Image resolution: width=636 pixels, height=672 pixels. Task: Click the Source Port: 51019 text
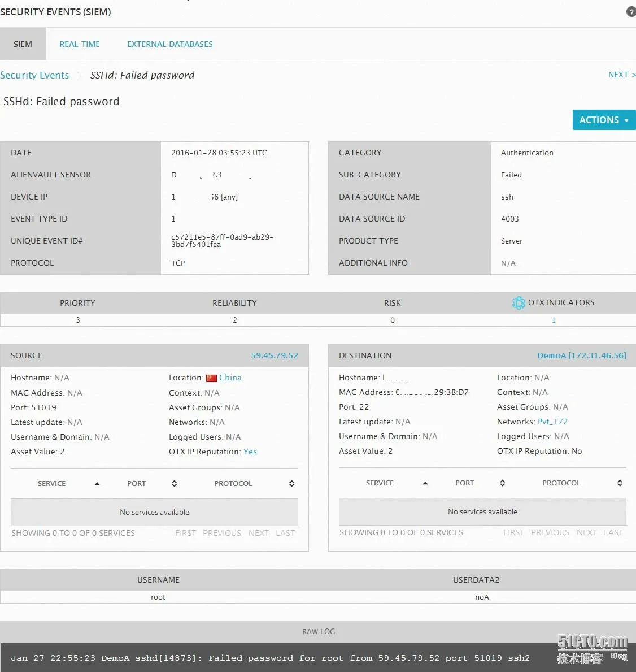pyautogui.click(x=33, y=407)
